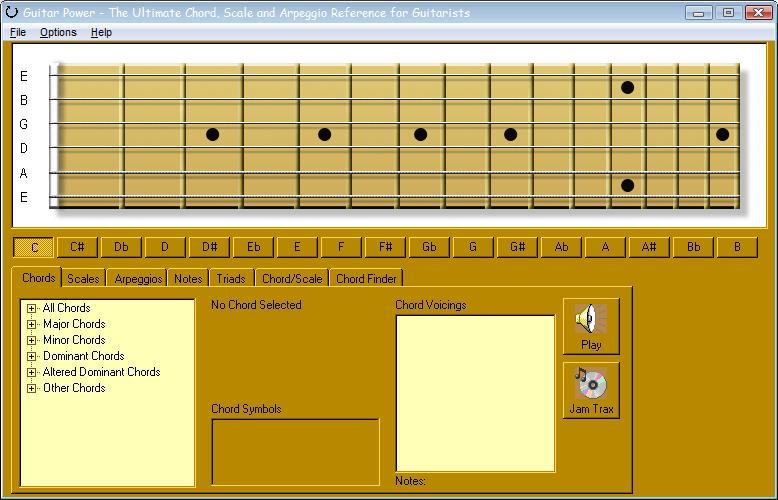This screenshot has width=778, height=500.
Task: Click the G string label
Action: pyautogui.click(x=23, y=125)
